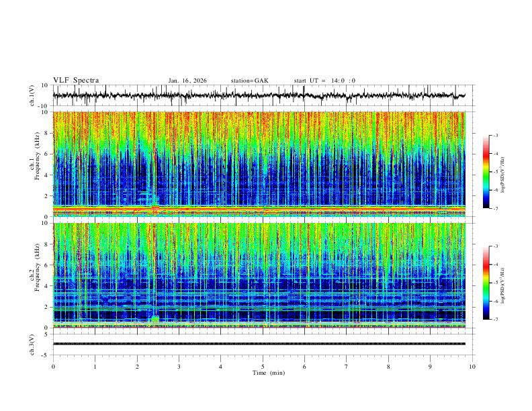This screenshot has height=411, width=532.
Task: Click the "4" kHz tick of ch.1 spectrogram
Action: 46,175
